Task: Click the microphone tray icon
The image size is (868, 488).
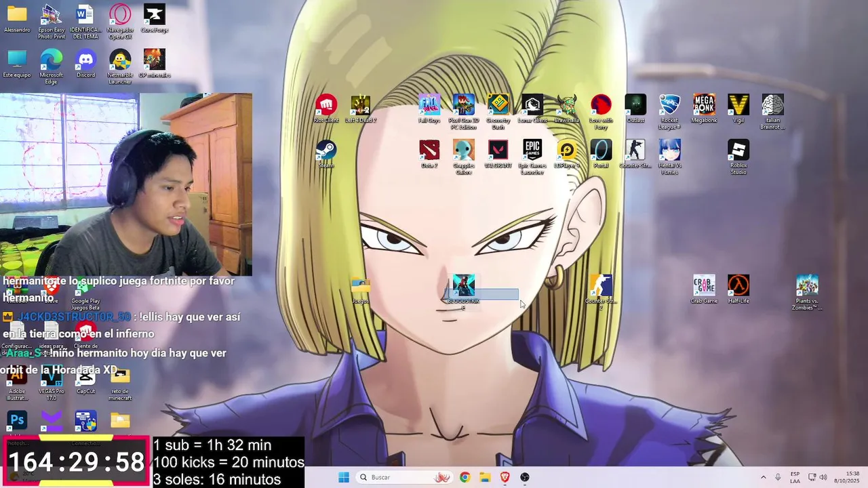Action: [778, 477]
